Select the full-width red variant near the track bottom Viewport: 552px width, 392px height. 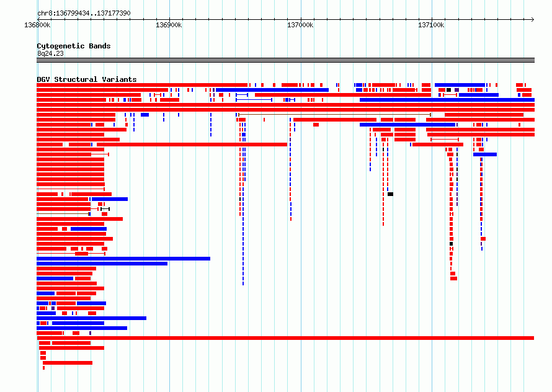click(x=285, y=338)
